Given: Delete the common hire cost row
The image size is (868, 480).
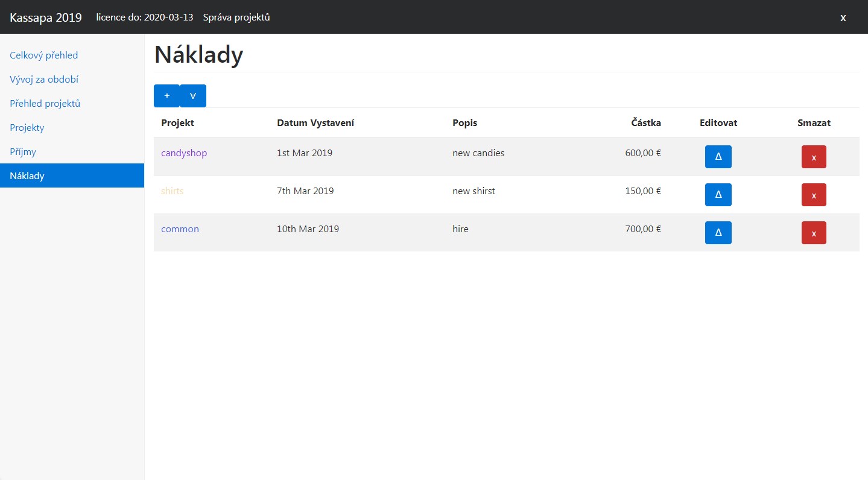Looking at the screenshot, I should pos(814,233).
